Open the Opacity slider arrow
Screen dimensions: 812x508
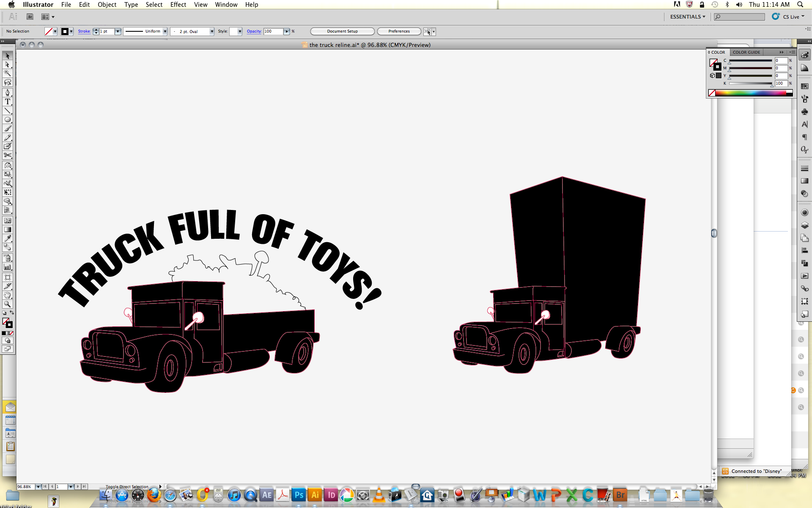pyautogui.click(x=287, y=31)
